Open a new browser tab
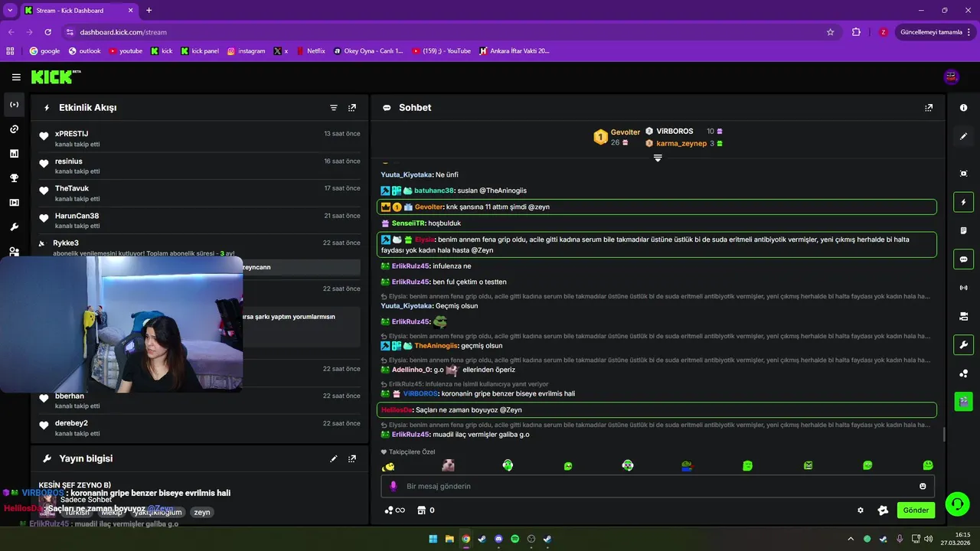 click(x=149, y=10)
